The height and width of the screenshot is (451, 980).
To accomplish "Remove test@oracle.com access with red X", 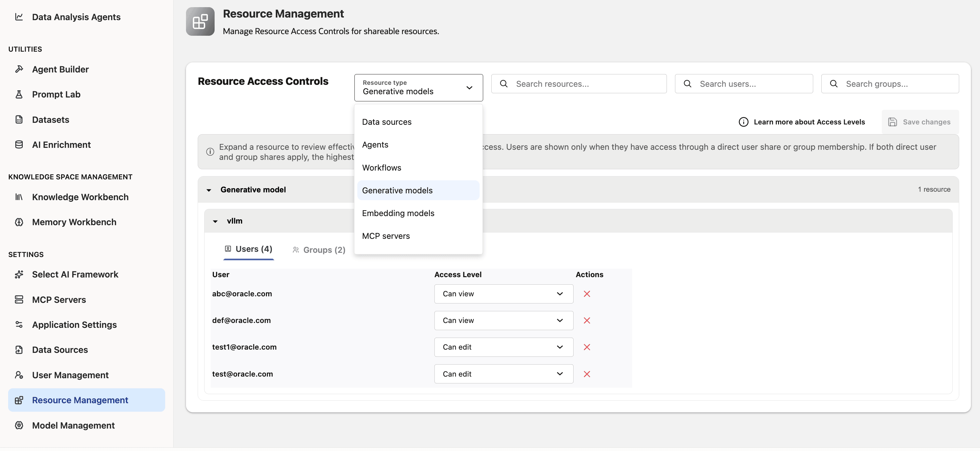I will [587, 374].
